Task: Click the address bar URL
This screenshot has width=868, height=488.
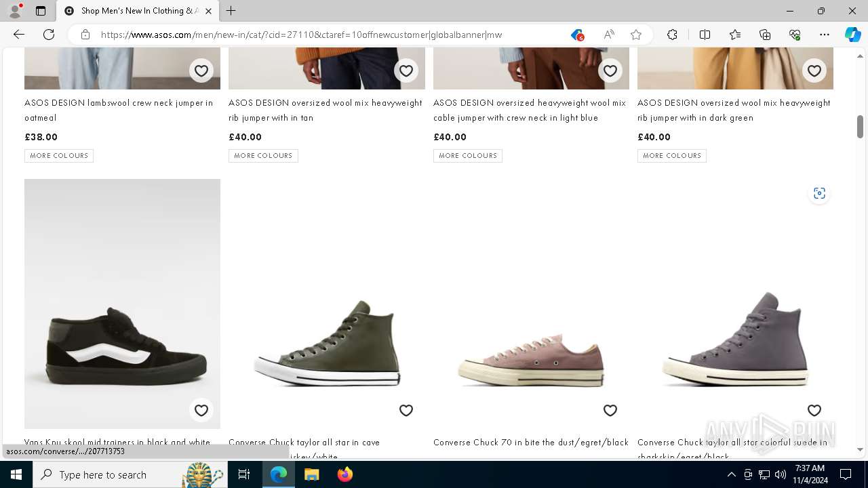Action: (x=302, y=35)
